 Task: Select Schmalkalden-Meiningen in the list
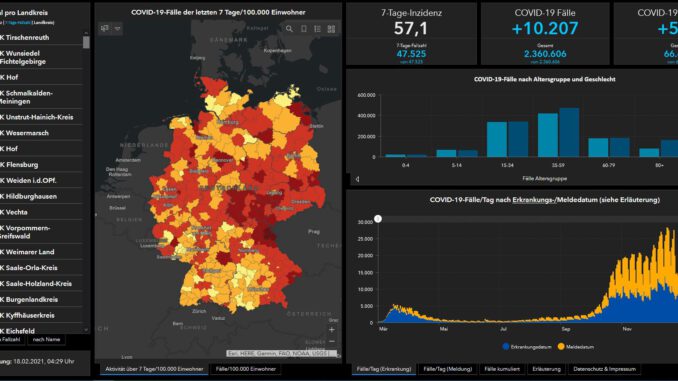tap(41, 97)
